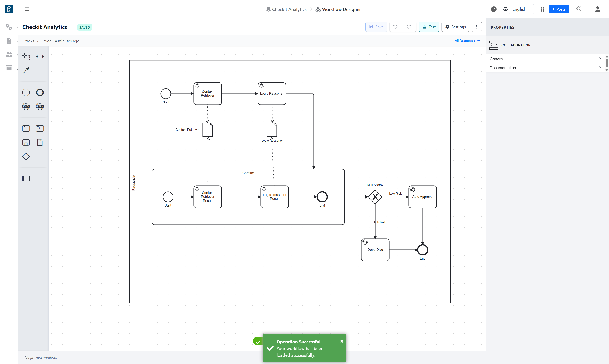Click the properties panel scrollbar
609x364 pixels.
pos(607,63)
